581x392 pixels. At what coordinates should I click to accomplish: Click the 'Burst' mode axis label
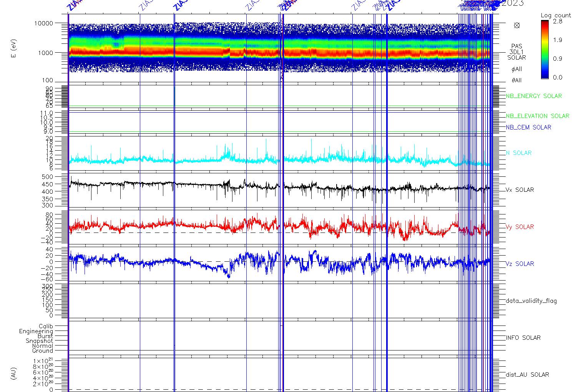pos(45,336)
